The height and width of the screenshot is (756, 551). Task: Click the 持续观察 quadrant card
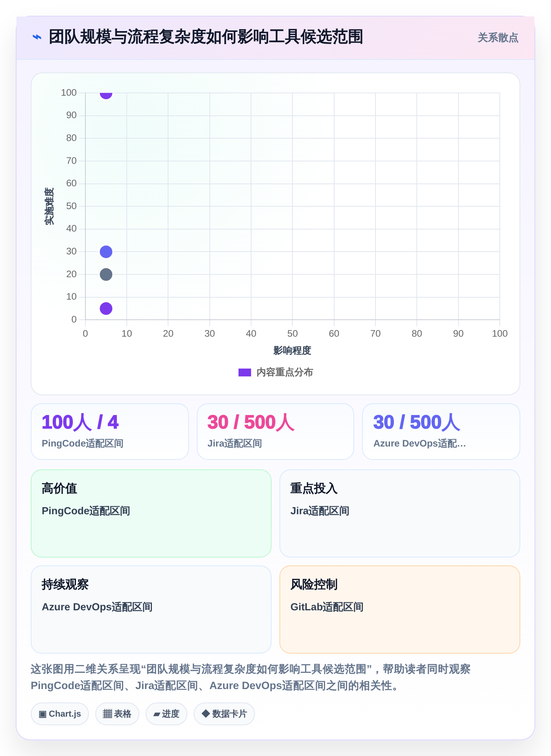pyautogui.click(x=151, y=610)
